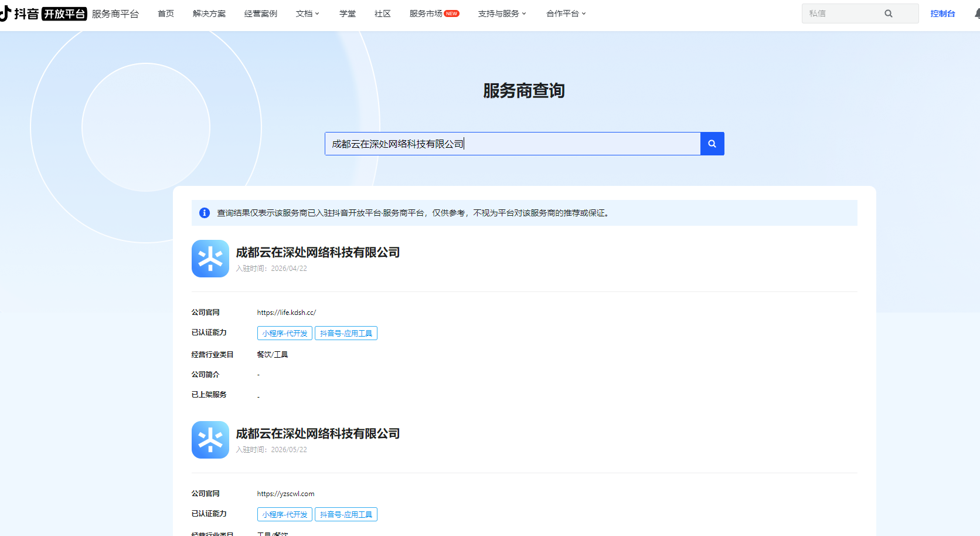
Task: Open 学堂 navigation item
Action: pos(348,13)
